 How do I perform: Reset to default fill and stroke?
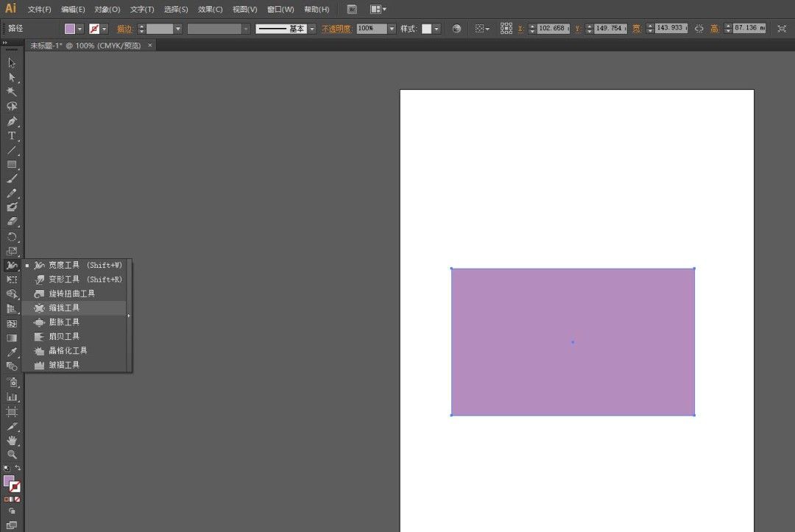click(7, 468)
